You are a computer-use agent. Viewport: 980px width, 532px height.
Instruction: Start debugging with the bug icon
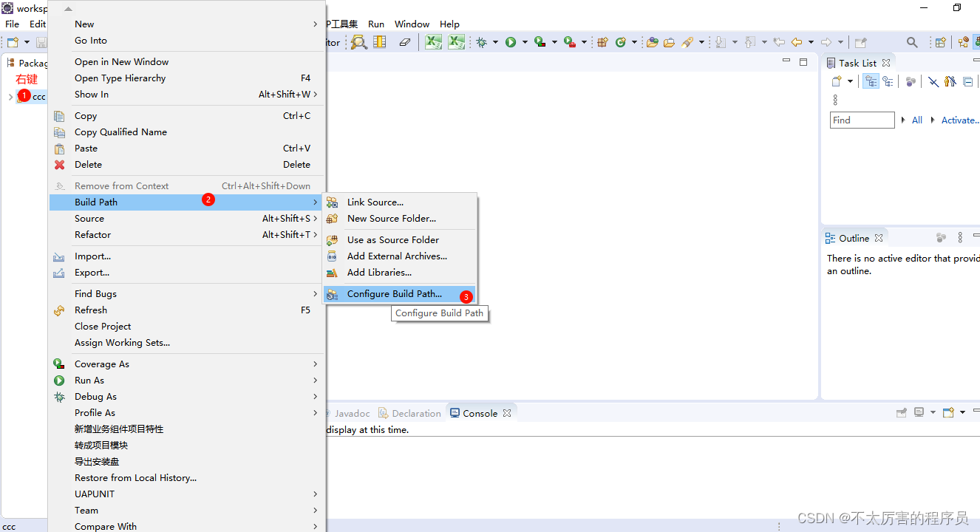[x=482, y=42]
